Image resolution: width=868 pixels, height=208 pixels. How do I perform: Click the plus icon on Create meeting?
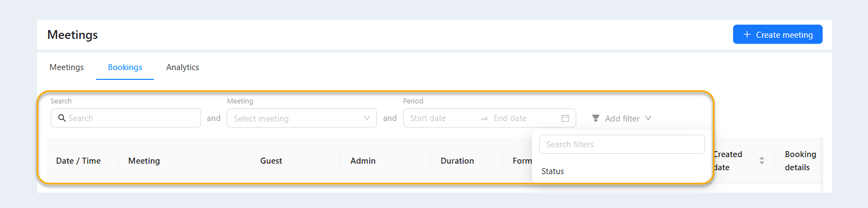pyautogui.click(x=747, y=34)
